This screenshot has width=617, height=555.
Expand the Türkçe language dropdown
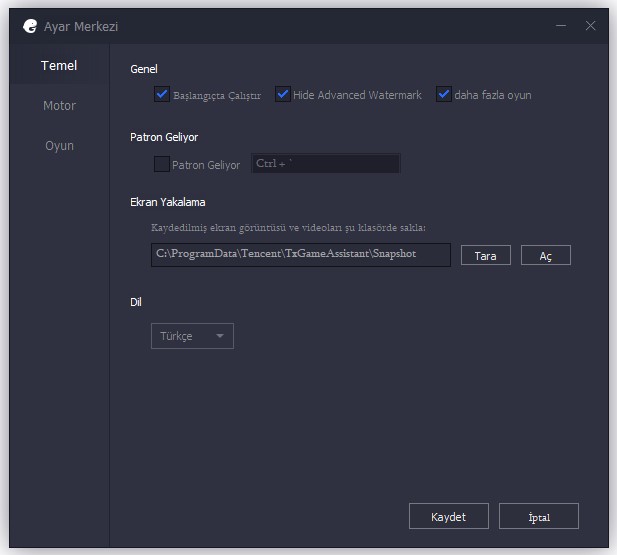point(192,336)
